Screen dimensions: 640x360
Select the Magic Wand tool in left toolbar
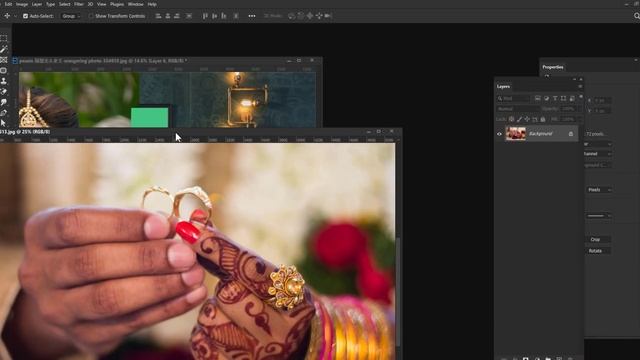(x=4, y=49)
